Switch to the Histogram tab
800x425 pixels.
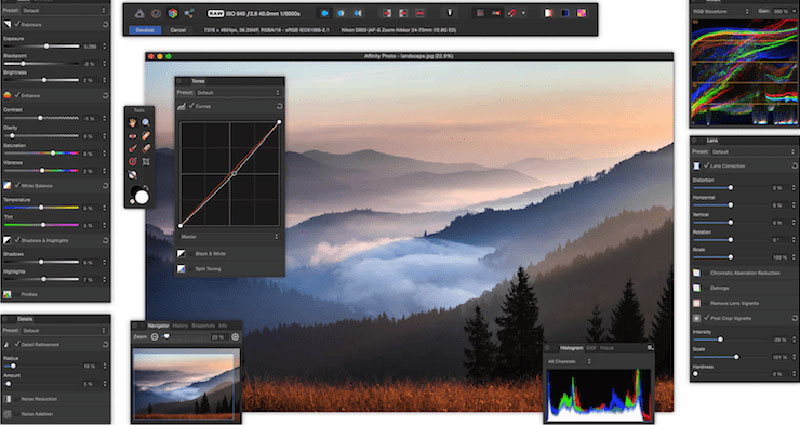click(x=571, y=348)
